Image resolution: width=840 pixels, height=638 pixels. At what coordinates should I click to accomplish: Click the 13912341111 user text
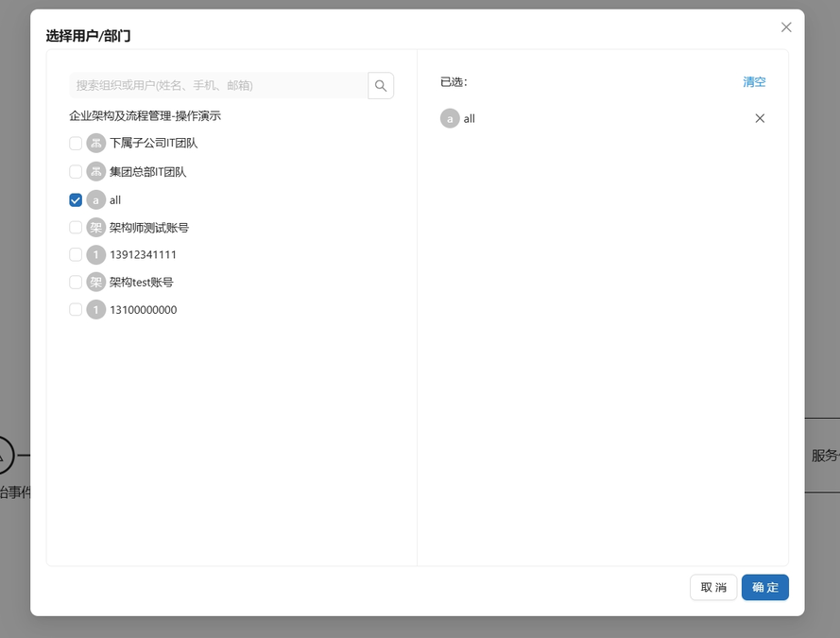143,254
